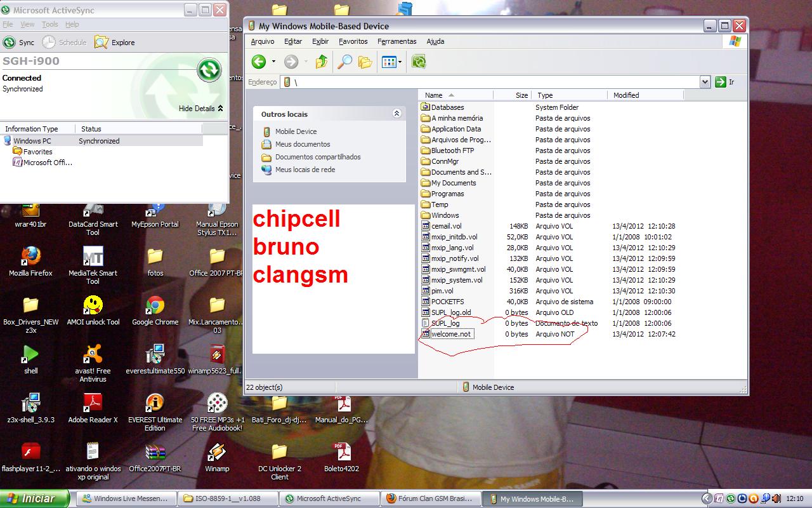Screen dimensions: 812x508
Task: Click the Iniciar start button
Action: 34,498
